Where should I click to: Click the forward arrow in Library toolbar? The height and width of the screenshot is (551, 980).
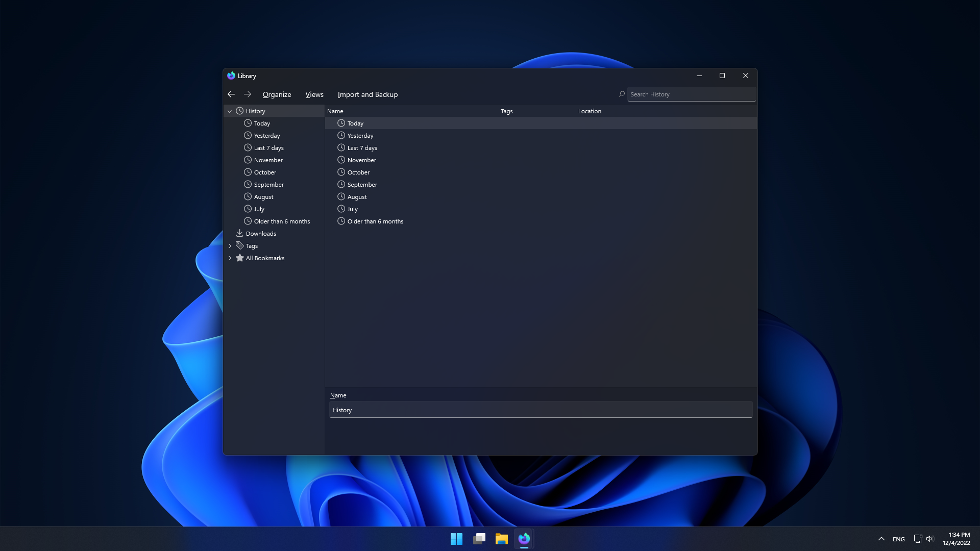[x=248, y=94]
